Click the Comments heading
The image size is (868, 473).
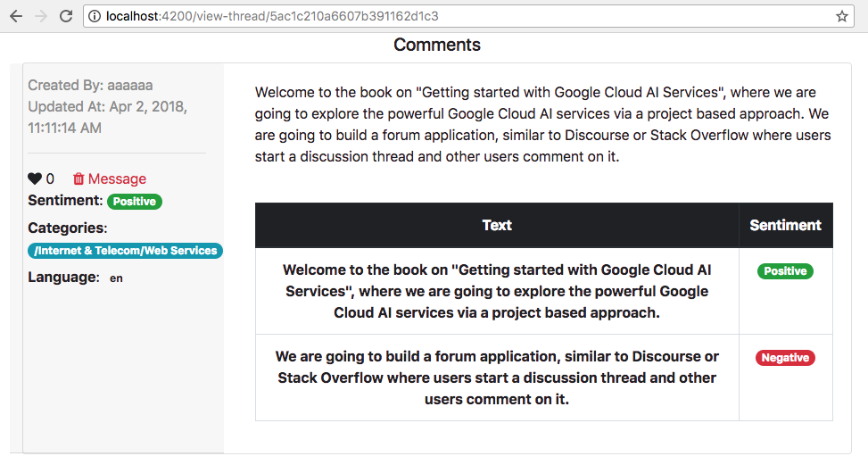click(x=437, y=45)
